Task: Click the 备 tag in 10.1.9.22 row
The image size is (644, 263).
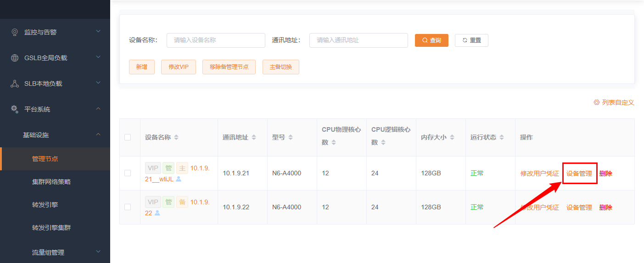Action: (182, 202)
